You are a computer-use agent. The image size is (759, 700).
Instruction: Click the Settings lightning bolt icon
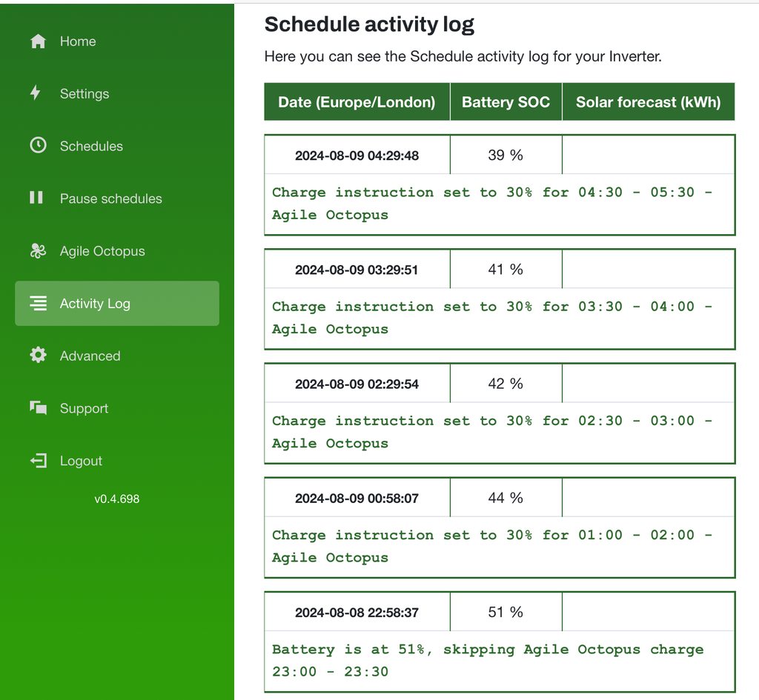pyautogui.click(x=36, y=93)
